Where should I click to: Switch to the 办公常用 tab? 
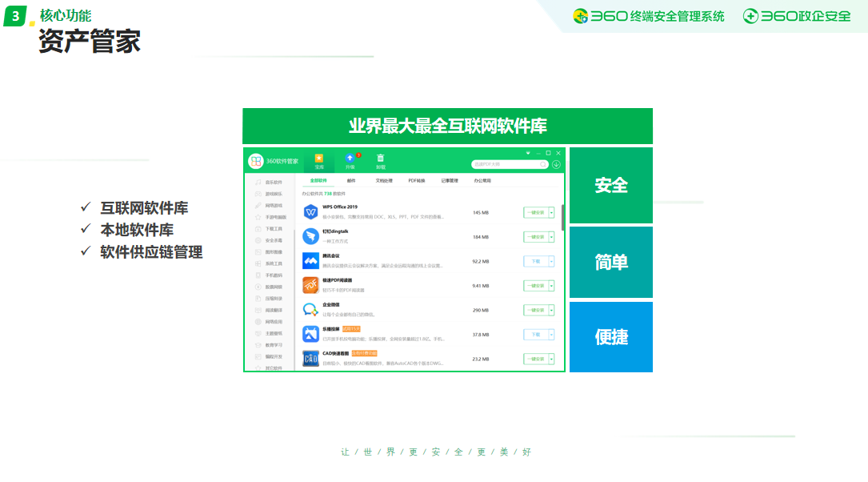(482, 181)
